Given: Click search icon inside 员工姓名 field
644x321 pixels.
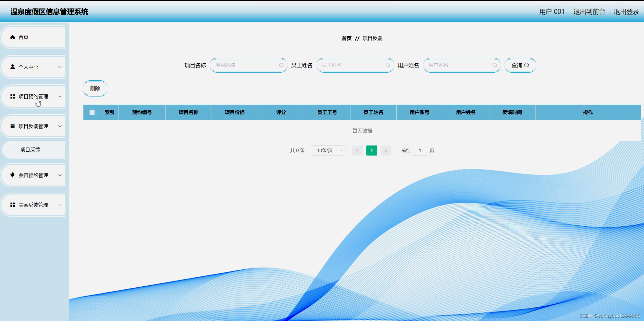Looking at the screenshot, I should 388,65.
